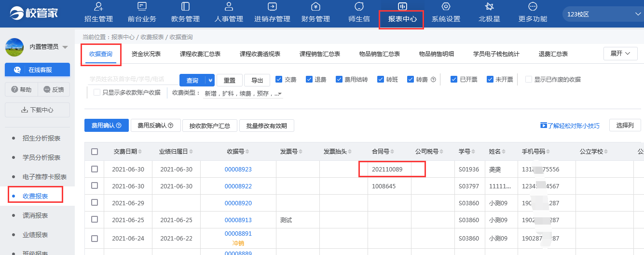
Task: Sort by the 合同号 column arrows
Action: (x=392, y=152)
